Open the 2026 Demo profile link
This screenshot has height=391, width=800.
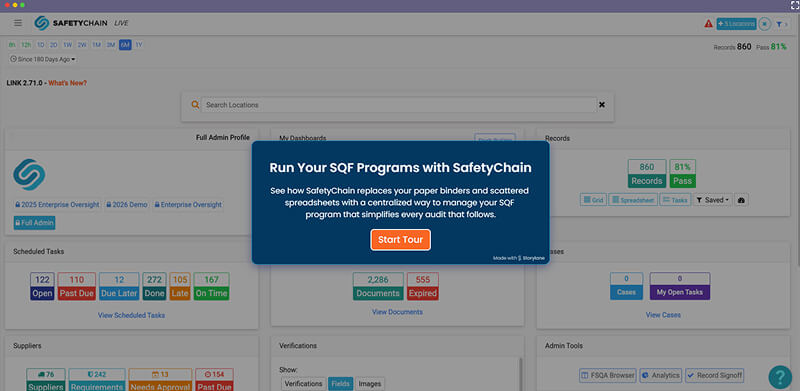127,205
